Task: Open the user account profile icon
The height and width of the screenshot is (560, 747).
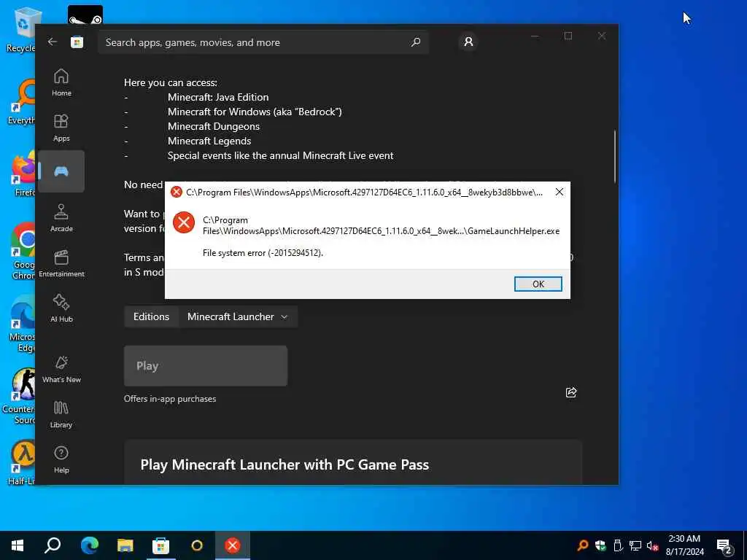Action: tap(468, 42)
